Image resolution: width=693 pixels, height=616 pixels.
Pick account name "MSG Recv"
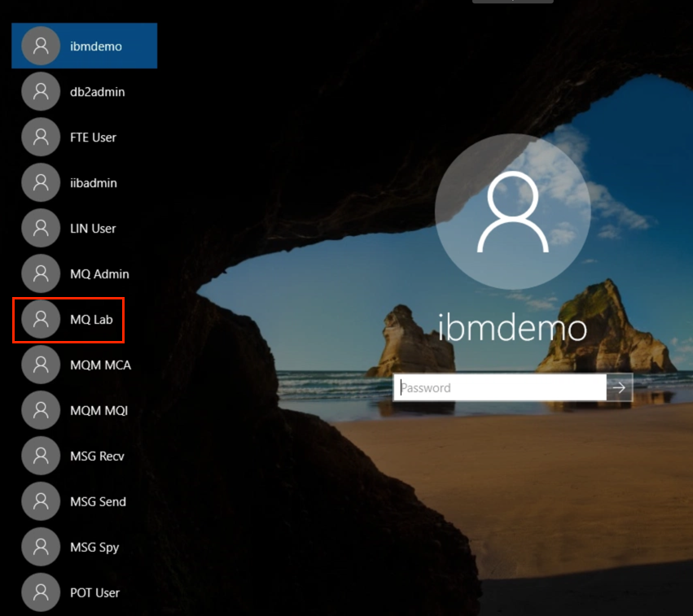(97, 456)
